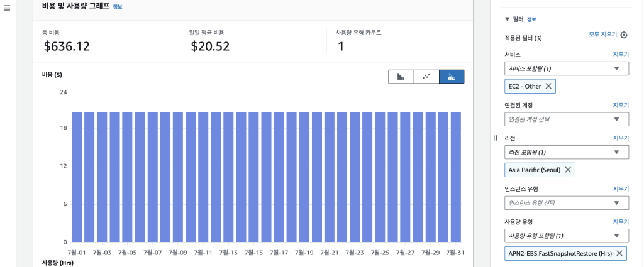Open the 서비스 포함됨 (1) dropdown
Image resolution: width=644 pixels, height=267 pixels.
click(x=567, y=68)
